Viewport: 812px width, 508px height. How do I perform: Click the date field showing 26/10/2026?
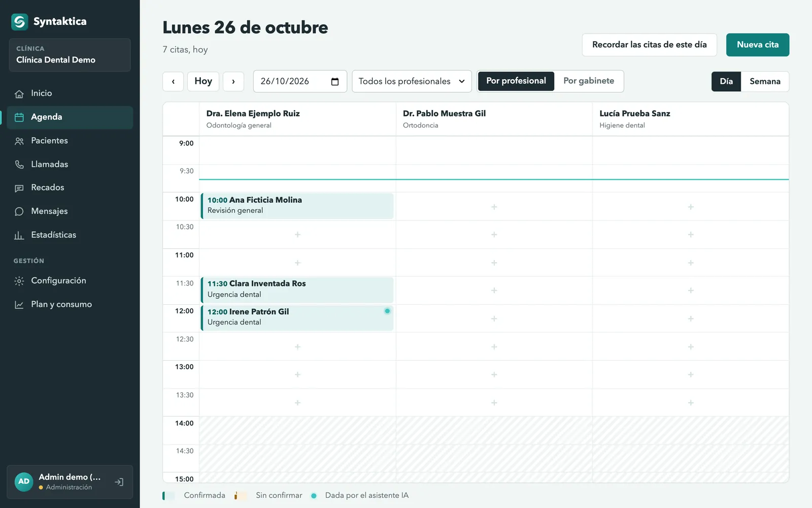click(300, 81)
